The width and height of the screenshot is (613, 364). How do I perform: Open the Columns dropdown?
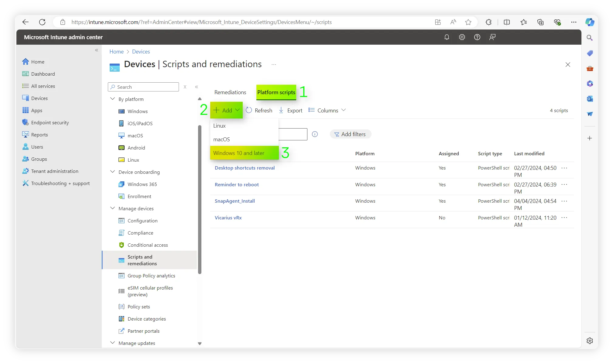pos(327,110)
